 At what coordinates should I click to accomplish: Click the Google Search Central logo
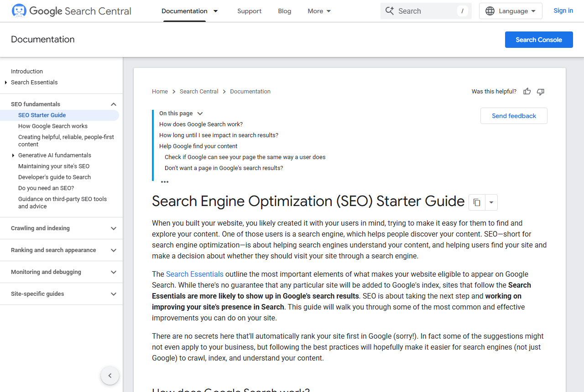(71, 11)
